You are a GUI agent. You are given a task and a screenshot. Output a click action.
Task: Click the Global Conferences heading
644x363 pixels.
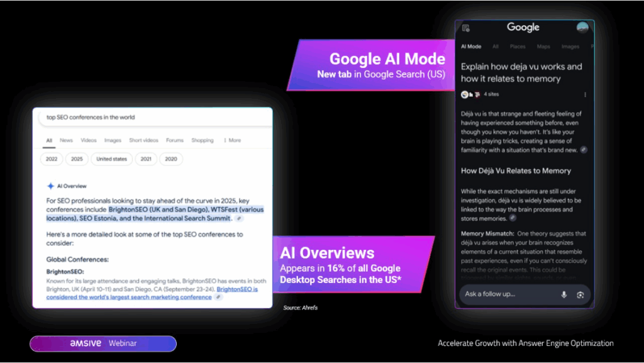(x=77, y=260)
